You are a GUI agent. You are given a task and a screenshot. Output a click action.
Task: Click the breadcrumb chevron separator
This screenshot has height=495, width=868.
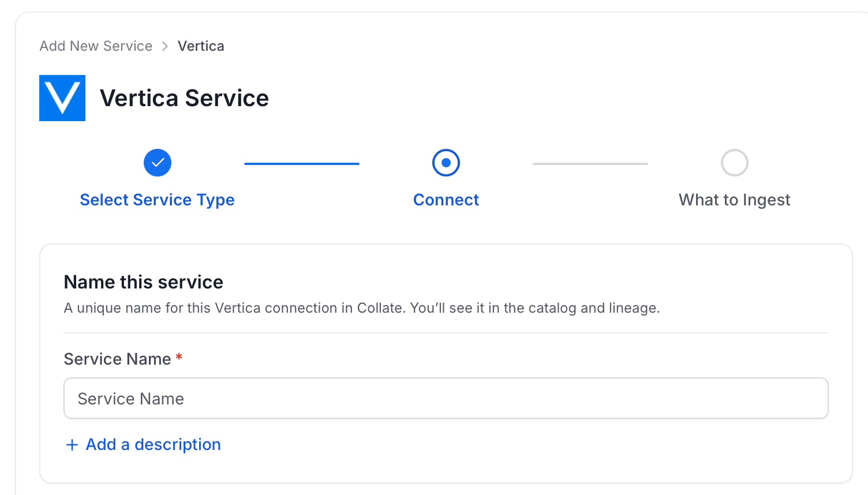pos(165,46)
